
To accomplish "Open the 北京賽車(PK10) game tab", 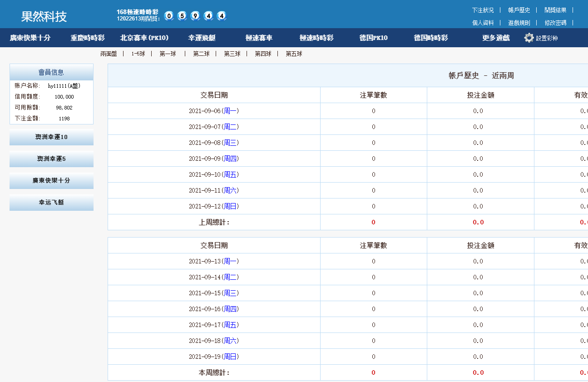I will tap(144, 38).
